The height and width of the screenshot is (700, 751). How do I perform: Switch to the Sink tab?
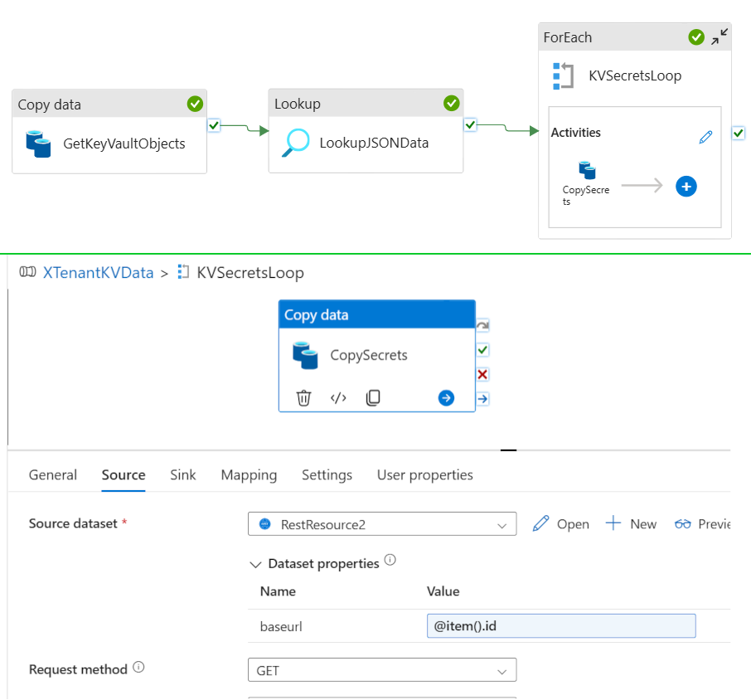coord(183,475)
